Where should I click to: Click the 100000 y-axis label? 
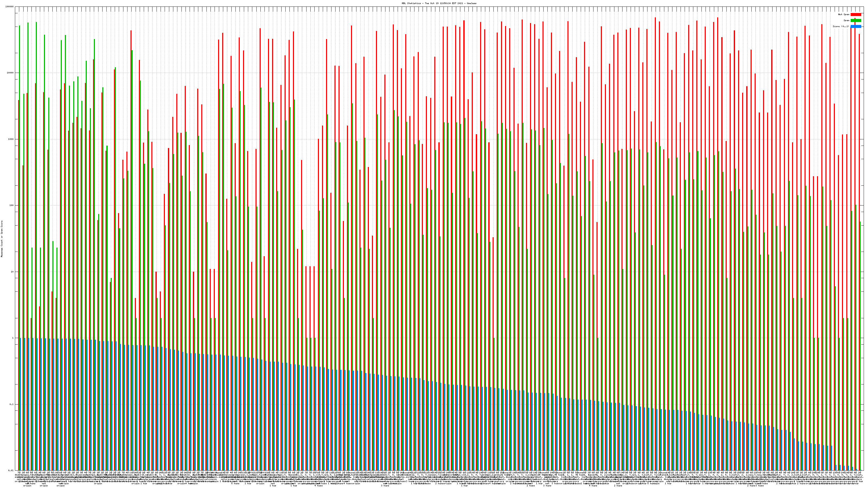tap(10, 7)
